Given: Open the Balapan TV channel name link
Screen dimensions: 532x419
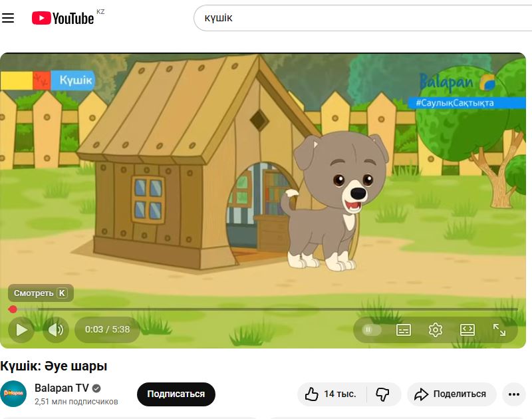Looking at the screenshot, I should coord(61,388).
